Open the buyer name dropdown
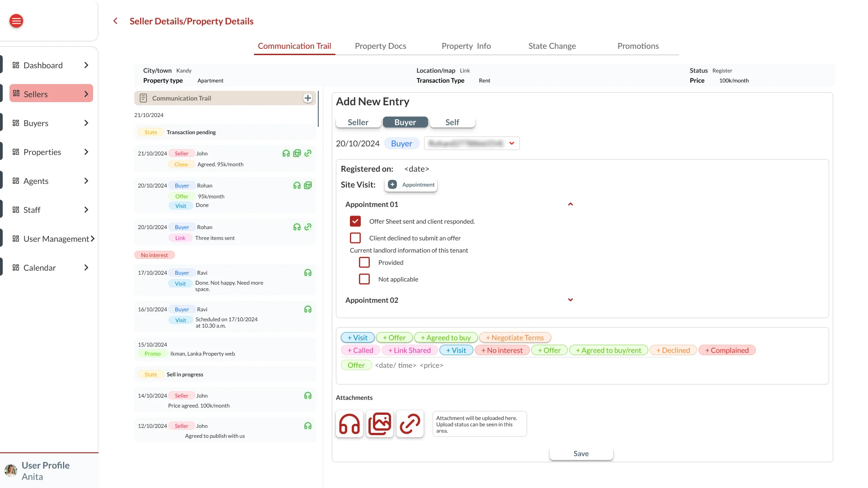Screen dimensions: 868x488 tap(472, 143)
